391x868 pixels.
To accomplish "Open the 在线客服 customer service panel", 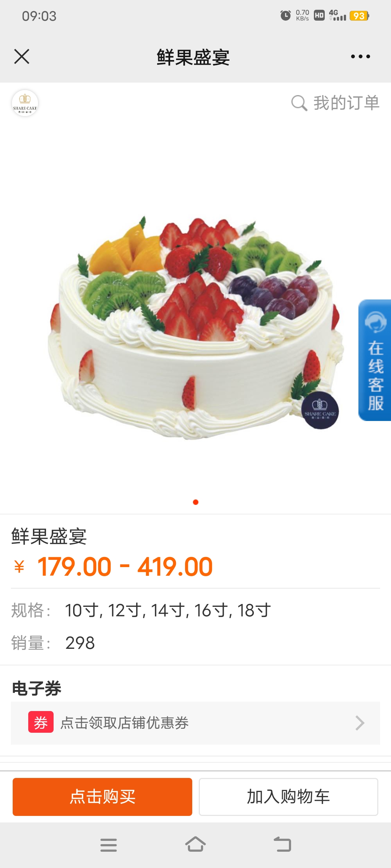I will tap(375, 360).
